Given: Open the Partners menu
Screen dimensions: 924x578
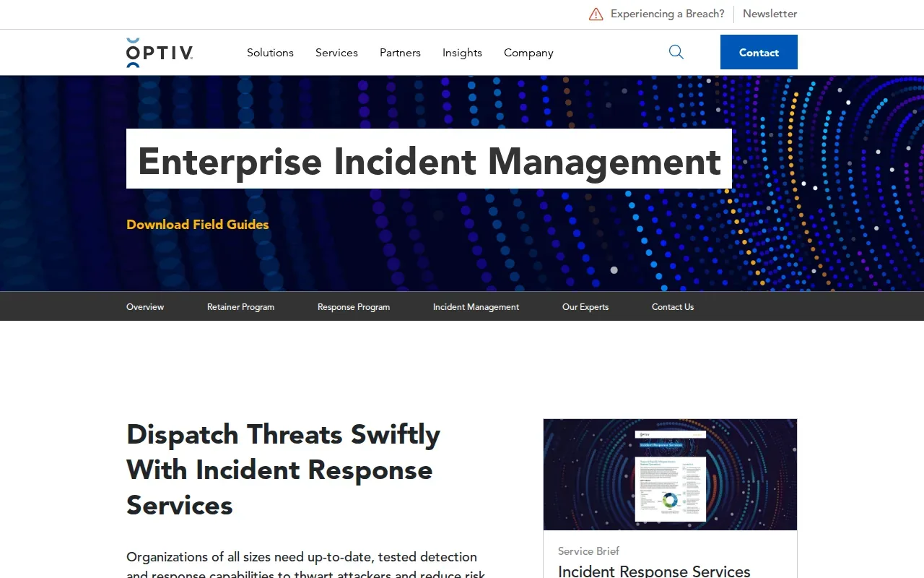Looking at the screenshot, I should [400, 53].
